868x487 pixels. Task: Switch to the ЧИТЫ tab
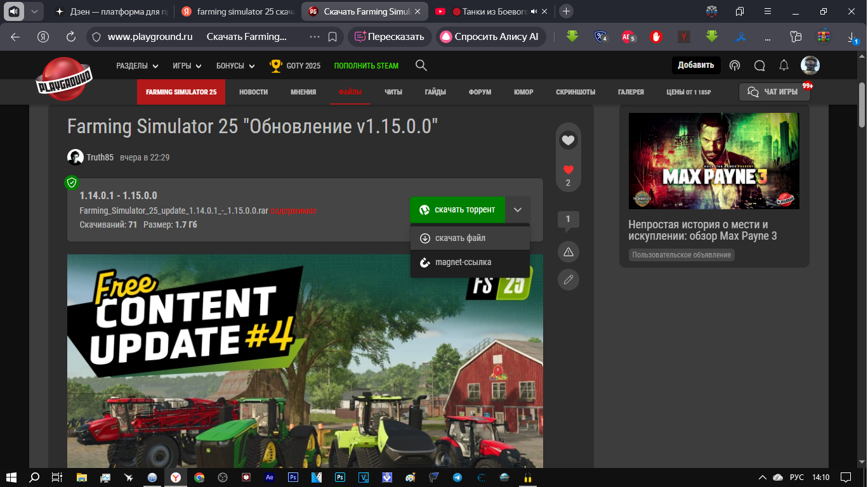click(x=393, y=92)
